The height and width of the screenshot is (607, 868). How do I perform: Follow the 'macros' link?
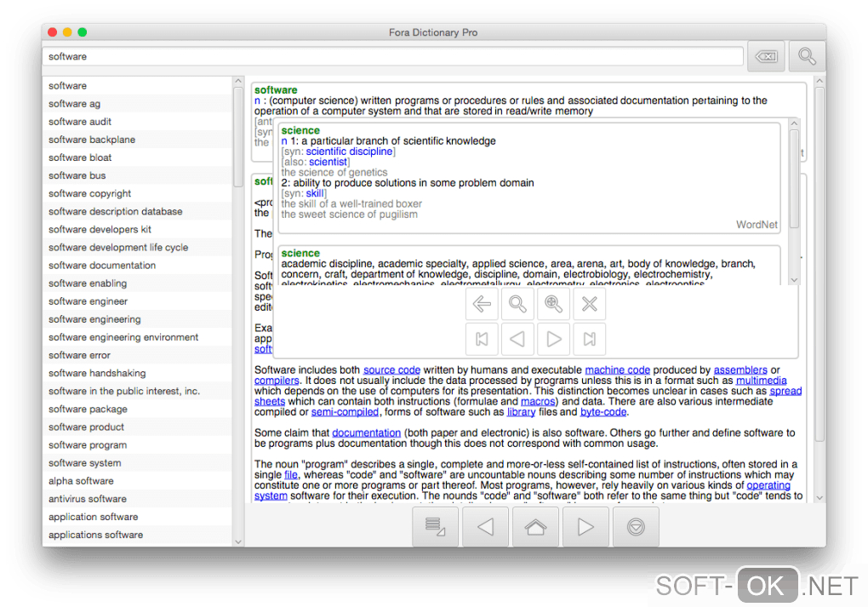click(538, 402)
